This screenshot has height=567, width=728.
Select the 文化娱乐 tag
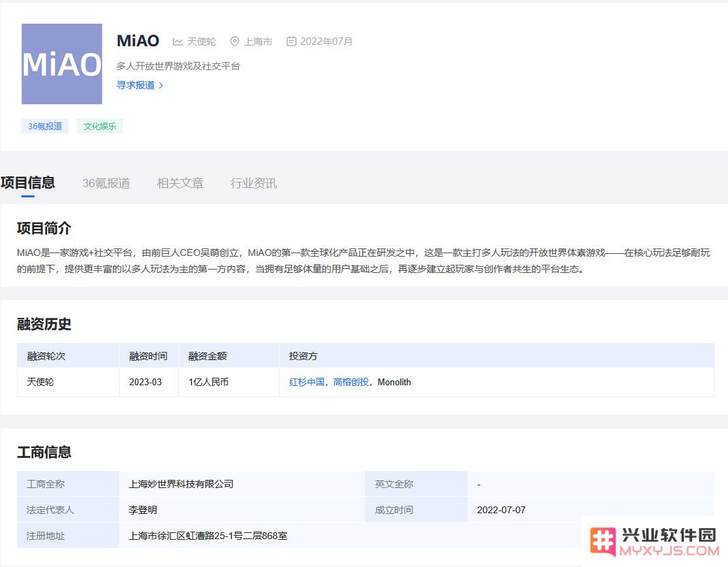click(100, 126)
